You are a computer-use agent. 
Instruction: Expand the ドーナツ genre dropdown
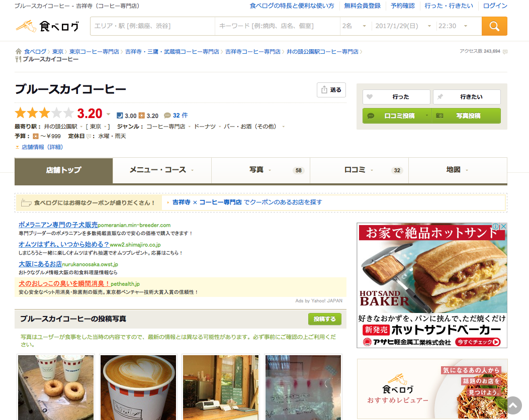220,127
